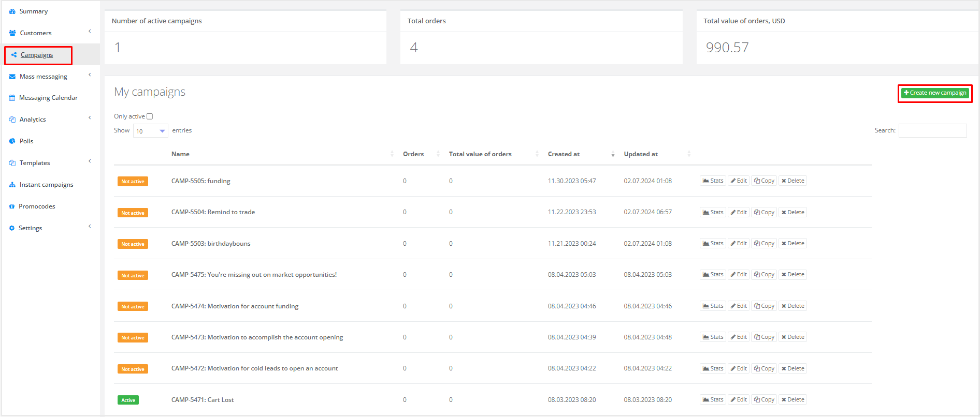Expand the Customers sidebar submenu
Viewport: 980px width, 417px height.
click(90, 32)
